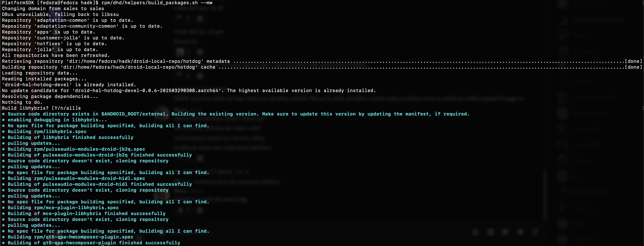This screenshot has width=644, height=246.
Task: Click the [done] marker after Retrieving repository
Action: coord(633,61)
